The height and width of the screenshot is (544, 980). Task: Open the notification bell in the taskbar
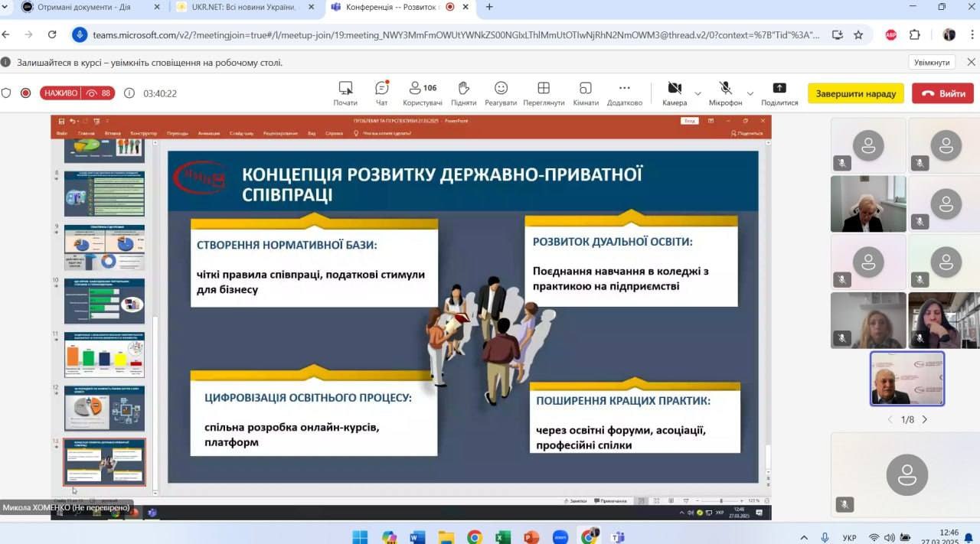click(x=970, y=537)
